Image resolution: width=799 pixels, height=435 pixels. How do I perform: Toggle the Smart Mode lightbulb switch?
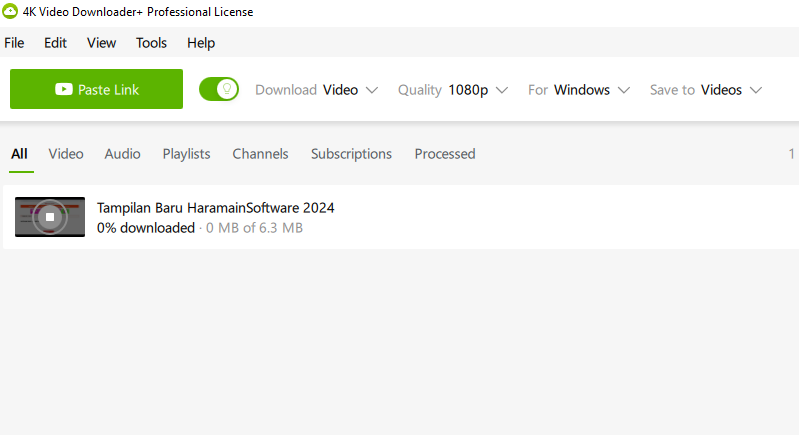pyautogui.click(x=219, y=89)
